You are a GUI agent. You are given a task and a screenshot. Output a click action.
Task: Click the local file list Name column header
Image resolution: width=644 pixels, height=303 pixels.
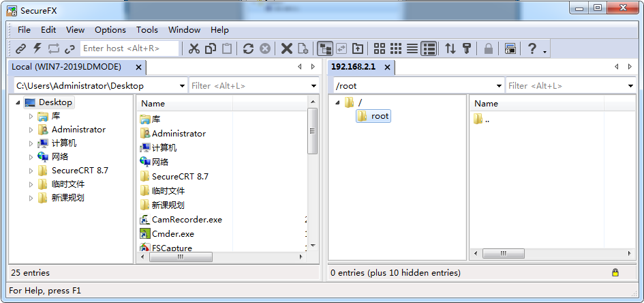click(x=185, y=104)
